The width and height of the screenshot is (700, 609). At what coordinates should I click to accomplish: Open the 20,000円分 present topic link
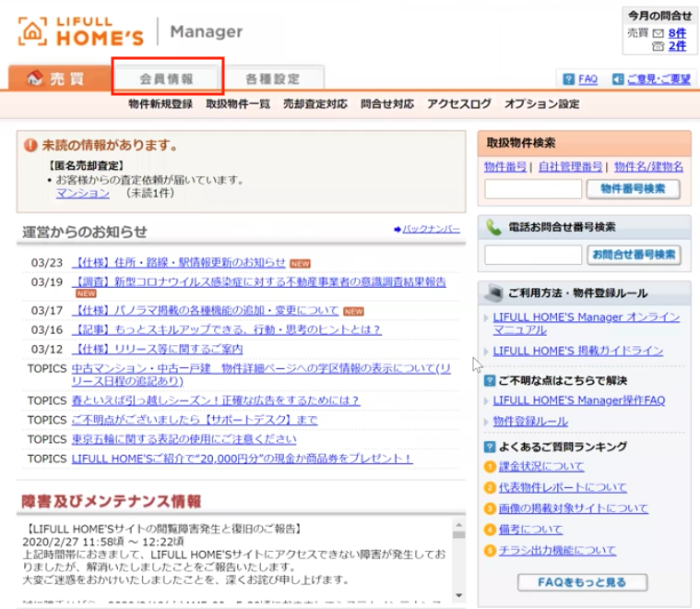pyautogui.click(x=242, y=459)
